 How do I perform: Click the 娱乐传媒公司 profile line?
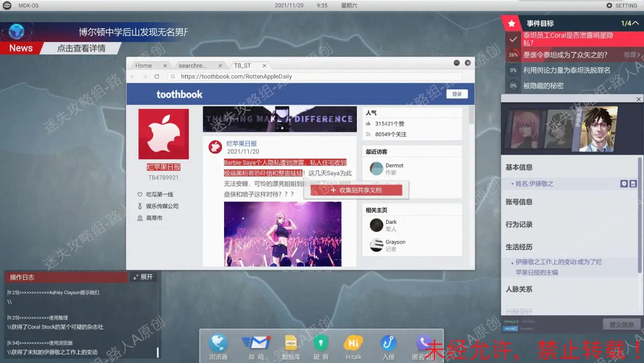tap(162, 206)
